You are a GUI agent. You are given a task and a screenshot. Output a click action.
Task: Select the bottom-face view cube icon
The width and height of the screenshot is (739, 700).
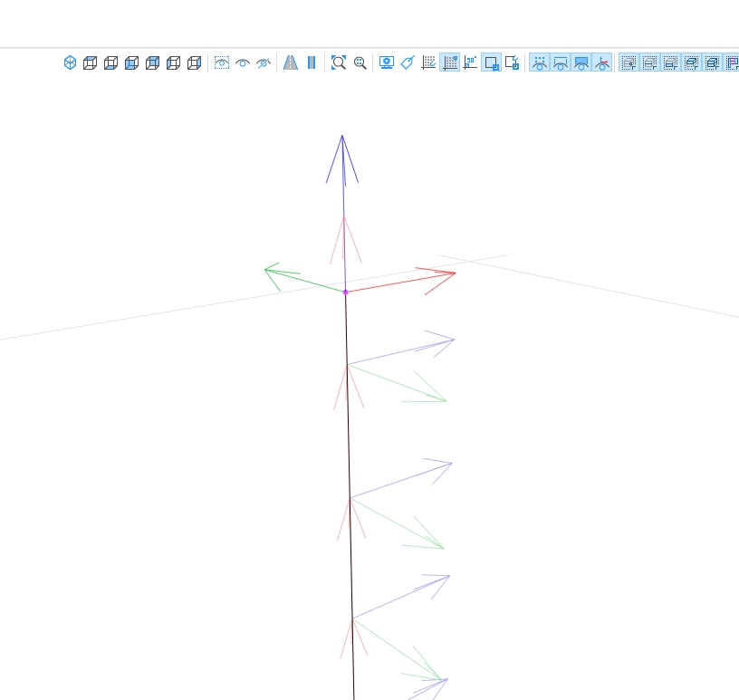(x=110, y=62)
